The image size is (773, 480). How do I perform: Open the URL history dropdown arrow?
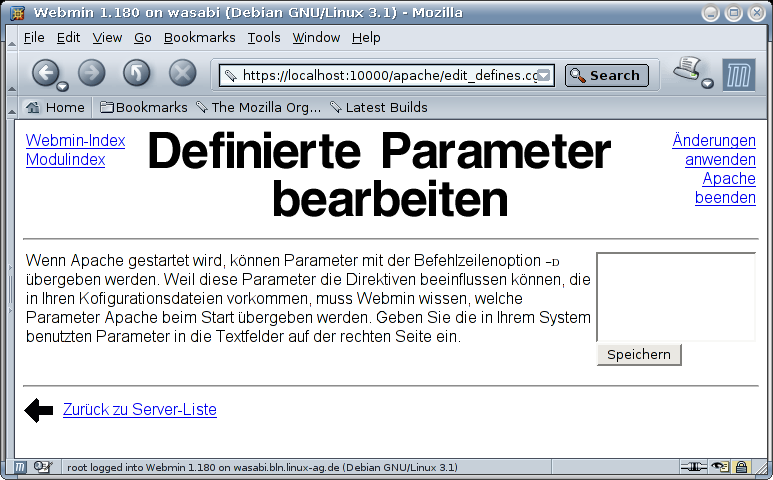(544, 75)
